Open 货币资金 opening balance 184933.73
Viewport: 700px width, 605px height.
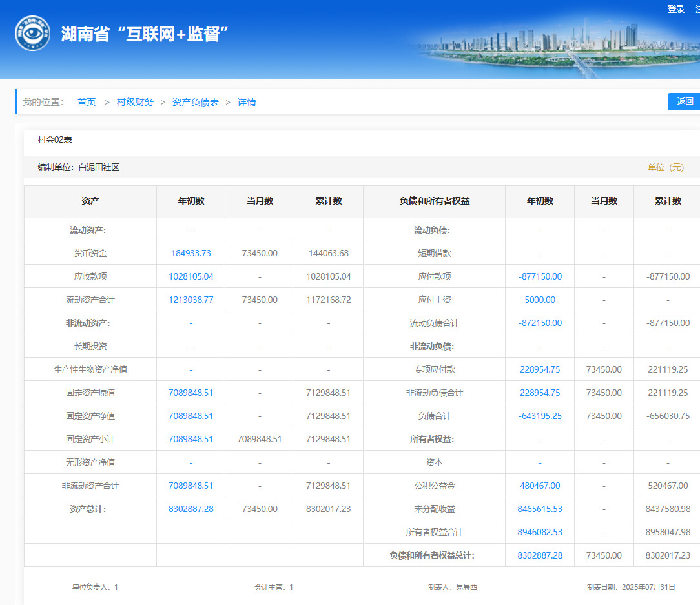point(190,253)
